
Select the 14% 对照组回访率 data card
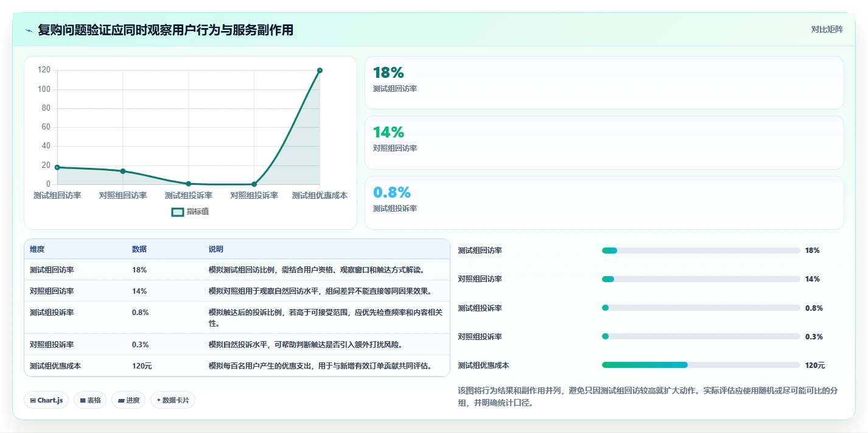click(604, 142)
